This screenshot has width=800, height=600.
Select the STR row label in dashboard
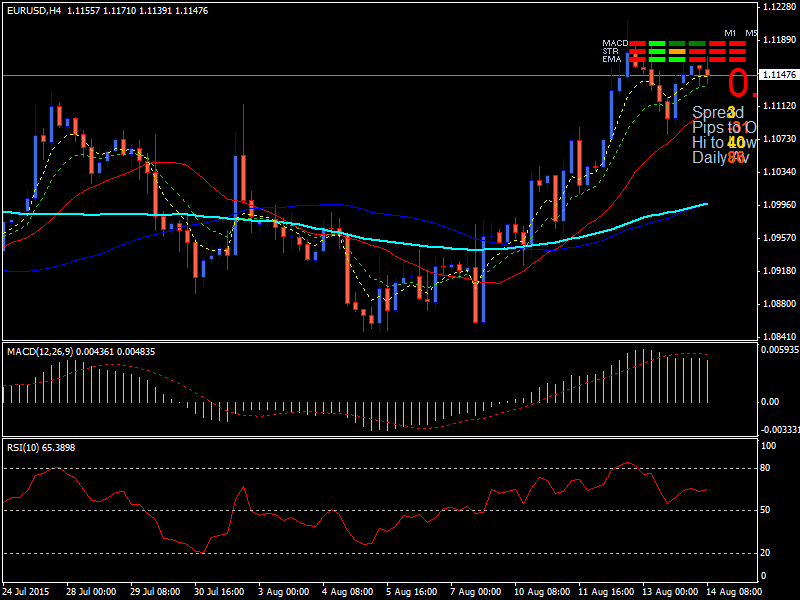click(x=610, y=51)
